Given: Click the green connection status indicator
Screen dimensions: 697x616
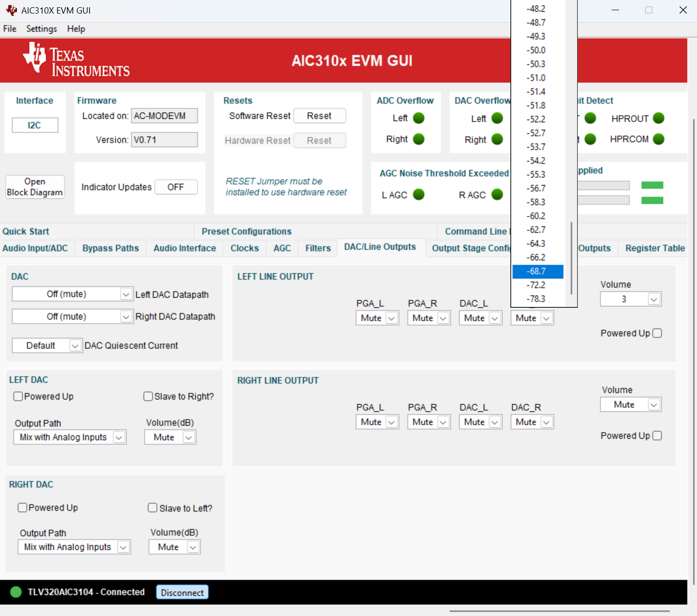Looking at the screenshot, I should [x=16, y=592].
